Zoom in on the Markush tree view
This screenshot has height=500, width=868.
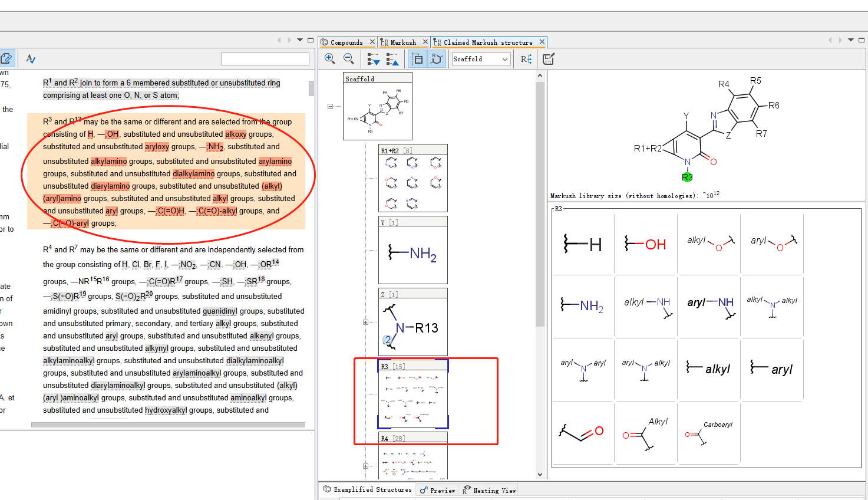[x=330, y=58]
